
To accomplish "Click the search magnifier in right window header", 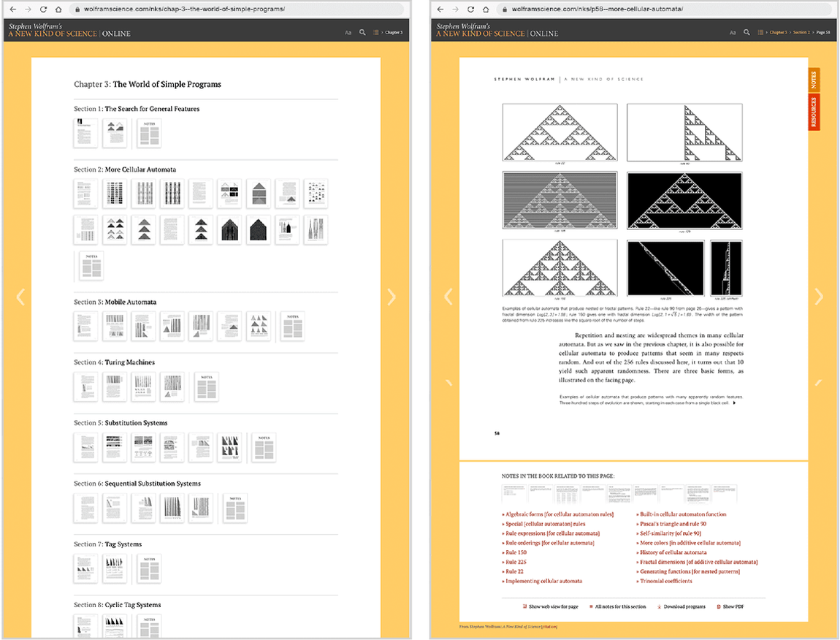I will [x=747, y=32].
